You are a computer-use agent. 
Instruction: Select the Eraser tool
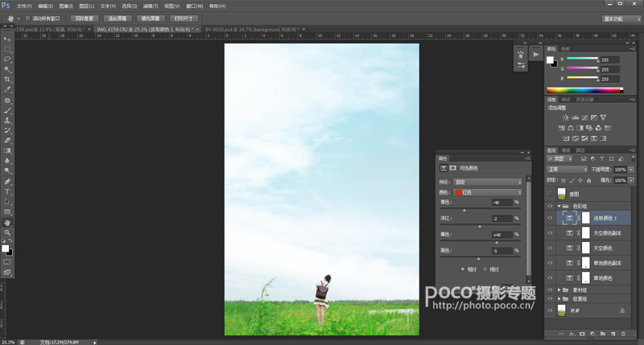tap(7, 141)
